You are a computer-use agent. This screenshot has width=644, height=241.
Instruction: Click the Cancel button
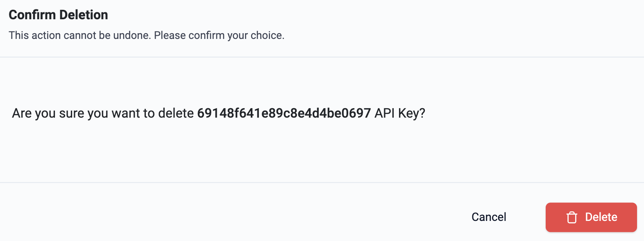point(488,217)
